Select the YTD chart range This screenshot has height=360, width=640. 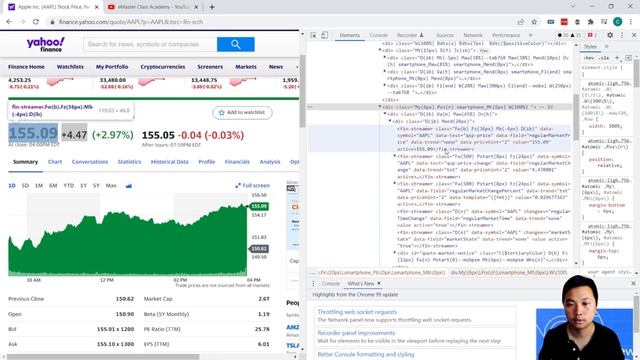pos(69,185)
